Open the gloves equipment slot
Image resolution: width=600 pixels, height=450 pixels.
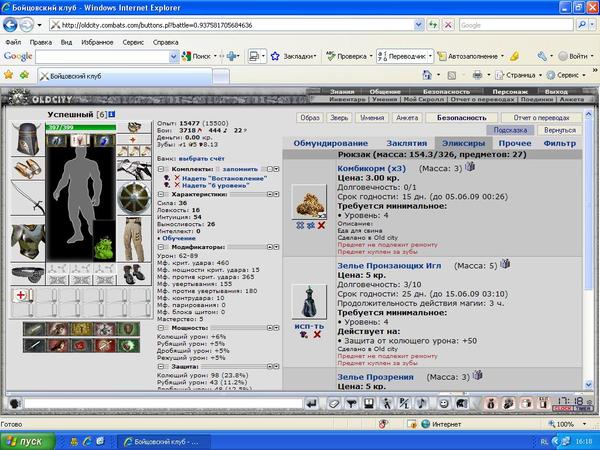click(x=134, y=170)
